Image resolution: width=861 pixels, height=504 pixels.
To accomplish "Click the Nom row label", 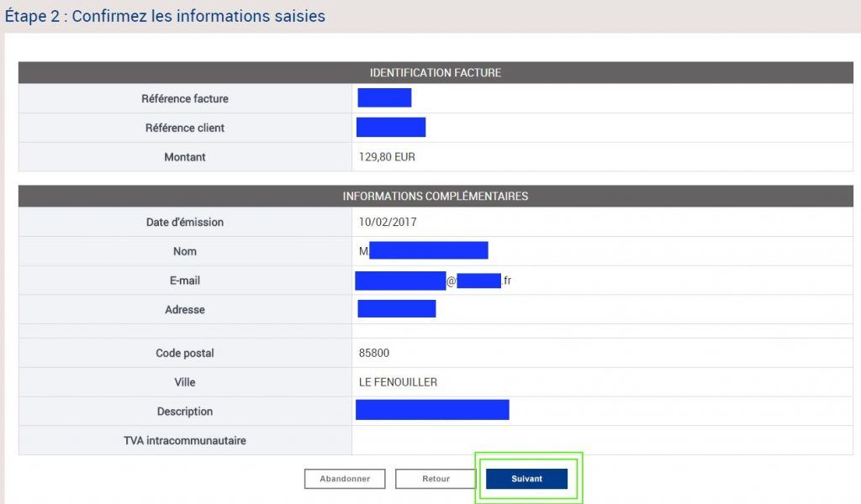I will pos(185,251).
